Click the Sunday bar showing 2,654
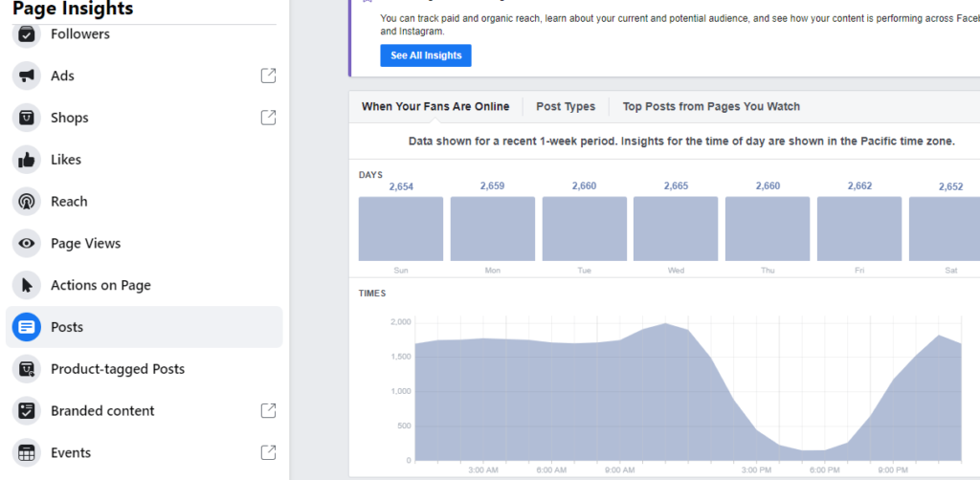Image resolution: width=980 pixels, height=480 pixels. tap(401, 229)
